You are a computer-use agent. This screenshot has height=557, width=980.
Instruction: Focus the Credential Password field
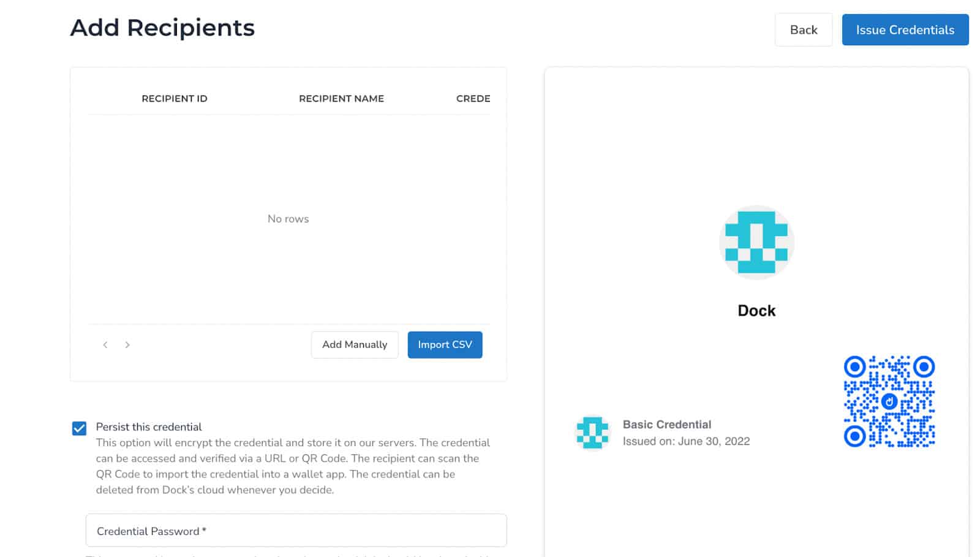click(296, 531)
